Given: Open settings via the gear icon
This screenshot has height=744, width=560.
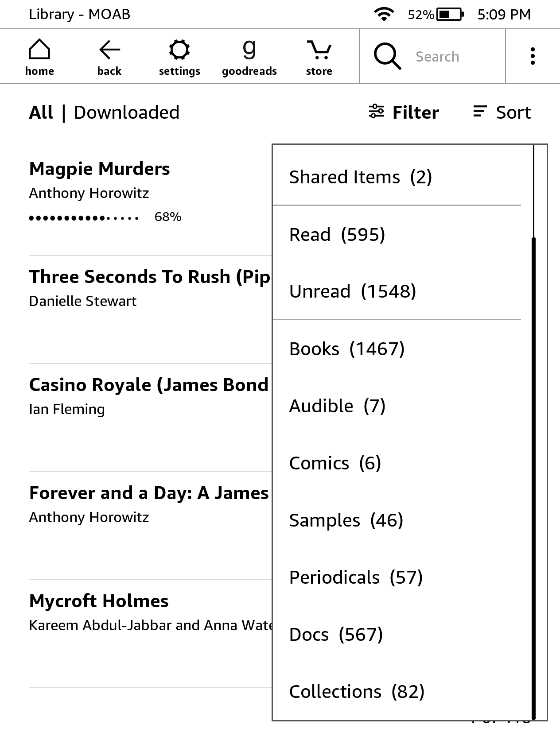Looking at the screenshot, I should pyautogui.click(x=179, y=57).
